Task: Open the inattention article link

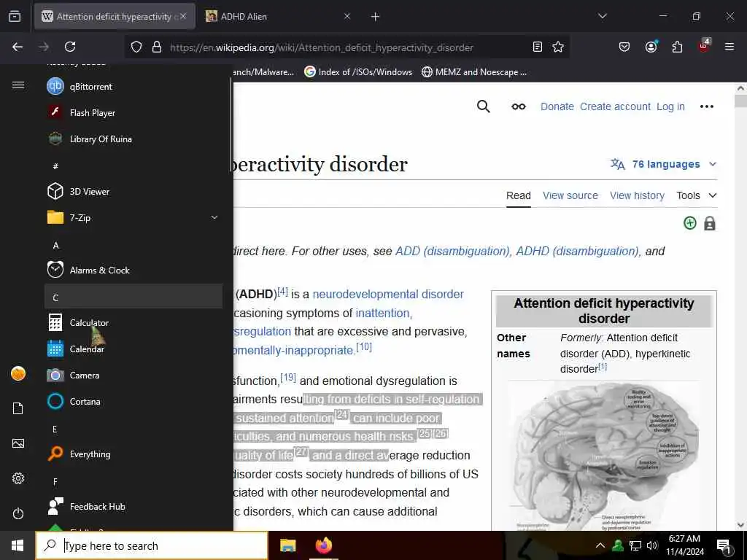Action: (382, 314)
